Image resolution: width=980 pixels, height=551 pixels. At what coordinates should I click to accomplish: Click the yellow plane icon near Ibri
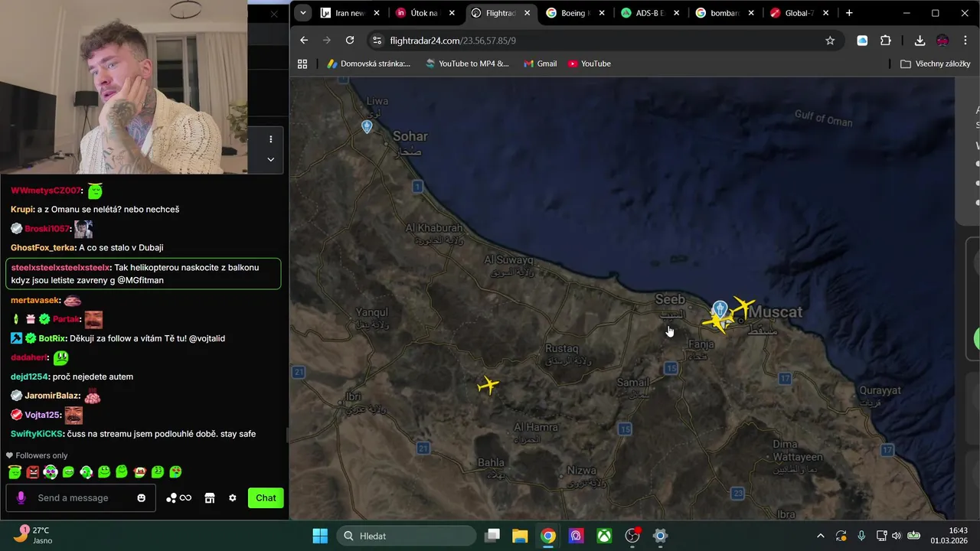pyautogui.click(x=488, y=385)
